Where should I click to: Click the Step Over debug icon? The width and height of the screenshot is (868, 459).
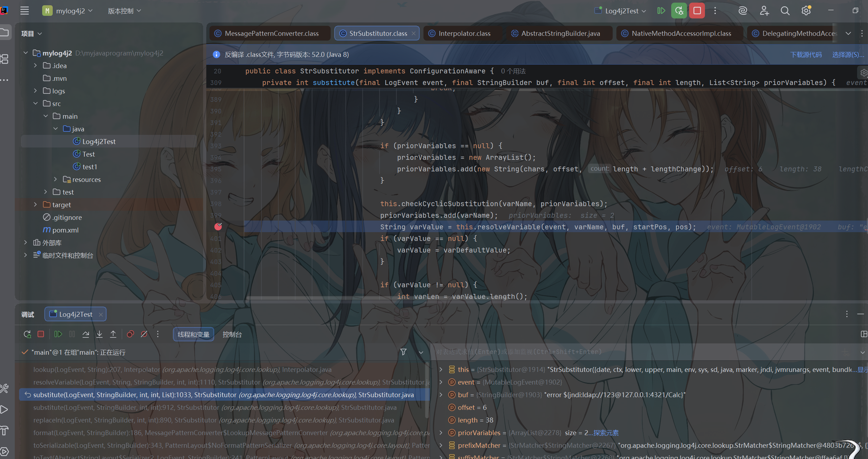click(86, 334)
